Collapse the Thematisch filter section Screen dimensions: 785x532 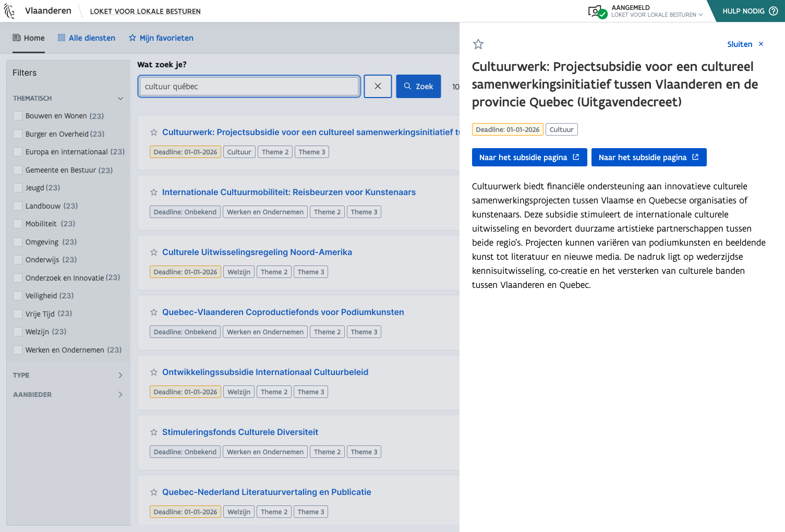pyautogui.click(x=120, y=99)
